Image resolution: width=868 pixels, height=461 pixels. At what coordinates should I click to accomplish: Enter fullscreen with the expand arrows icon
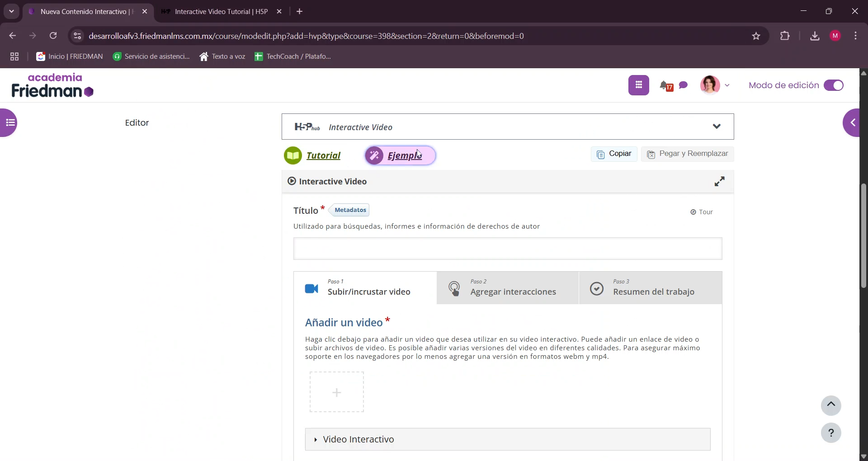click(719, 182)
